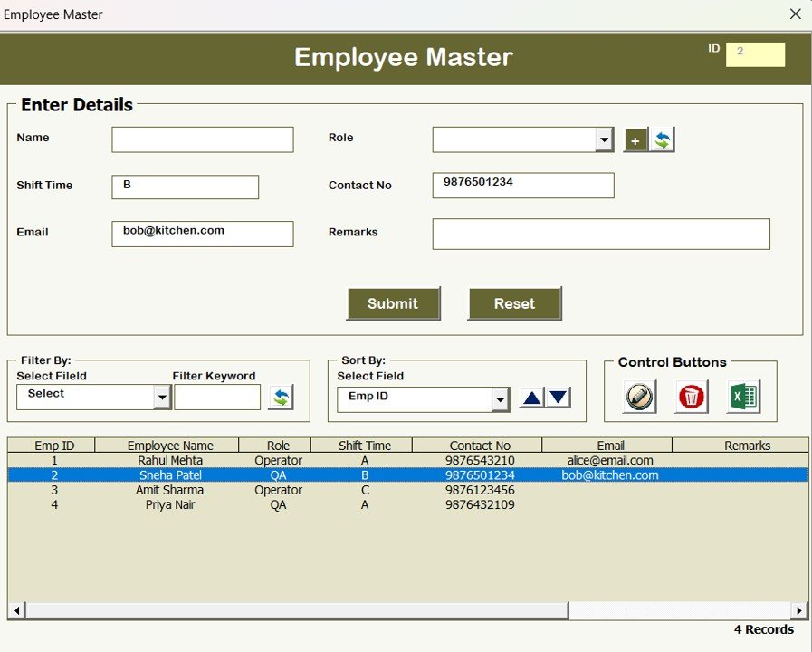The width and height of the screenshot is (812, 652).
Task: Click the Employee Name column header
Action: tap(168, 445)
